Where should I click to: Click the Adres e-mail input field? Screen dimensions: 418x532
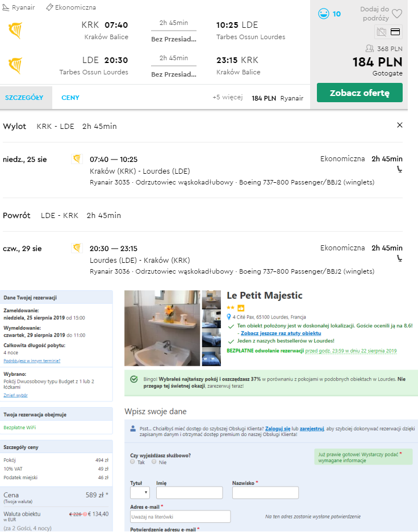[x=180, y=517]
